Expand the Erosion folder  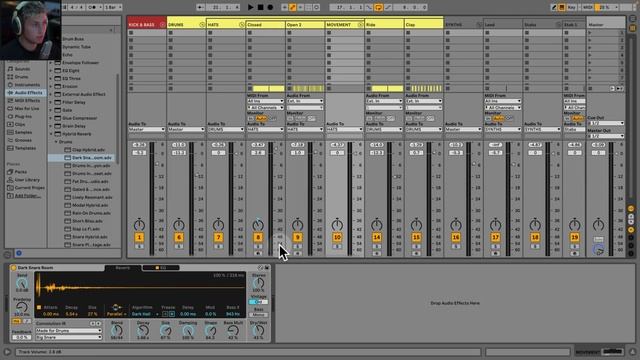pyautogui.click(x=51, y=87)
